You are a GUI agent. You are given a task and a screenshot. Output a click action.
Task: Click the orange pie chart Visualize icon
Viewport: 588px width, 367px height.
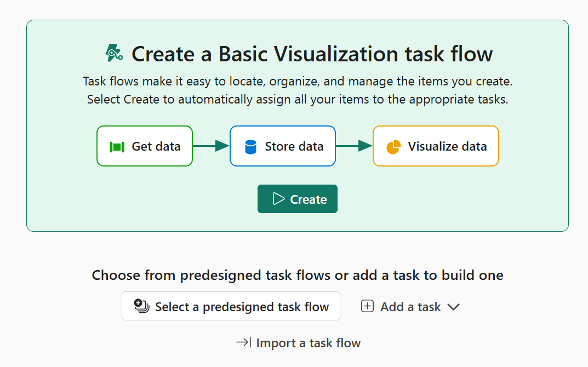393,147
